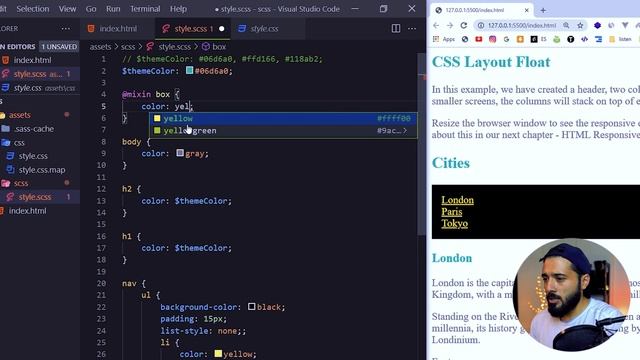Collapse the scss folder in Explorer

[40, 183]
